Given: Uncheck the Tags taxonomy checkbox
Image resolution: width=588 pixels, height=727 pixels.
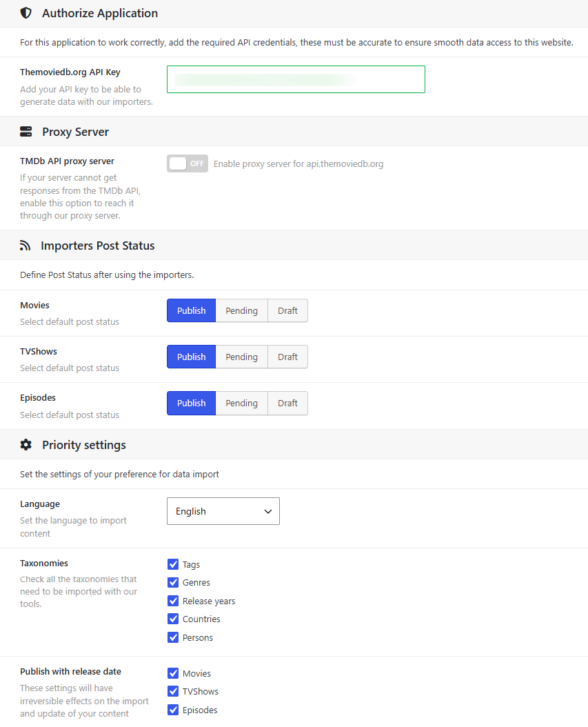Looking at the screenshot, I should pyautogui.click(x=173, y=564).
